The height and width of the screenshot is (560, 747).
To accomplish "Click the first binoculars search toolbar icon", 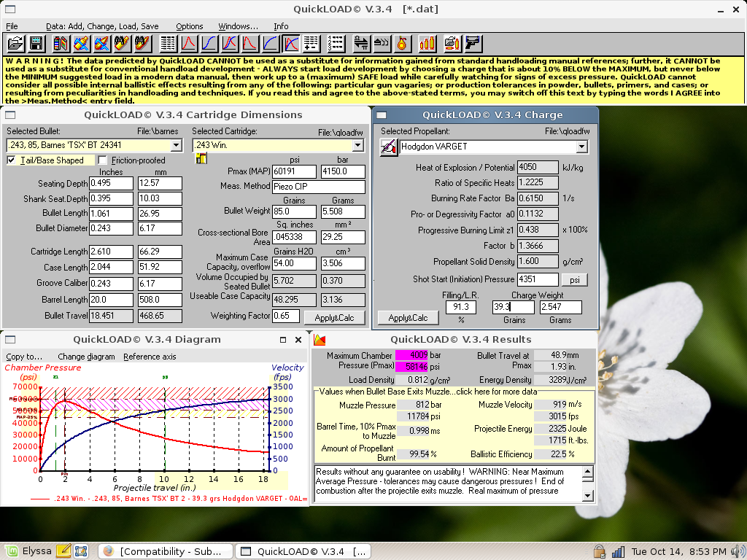I will pos(123,44).
